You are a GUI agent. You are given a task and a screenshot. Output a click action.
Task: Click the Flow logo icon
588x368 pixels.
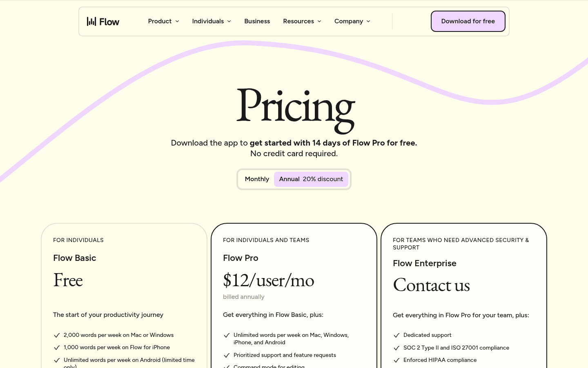pyautogui.click(x=91, y=21)
